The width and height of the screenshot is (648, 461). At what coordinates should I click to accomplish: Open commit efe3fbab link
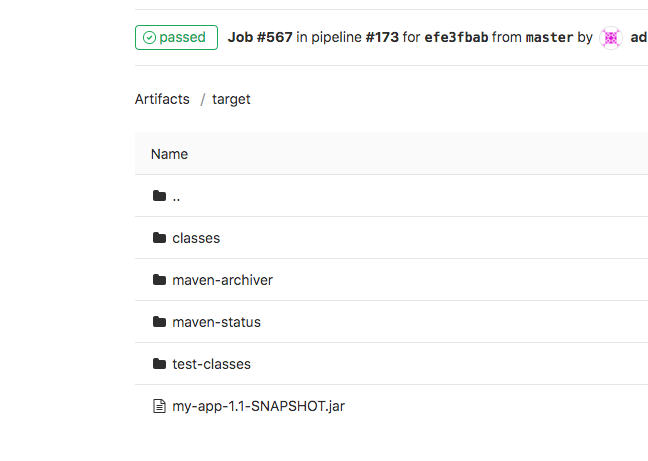(x=456, y=37)
